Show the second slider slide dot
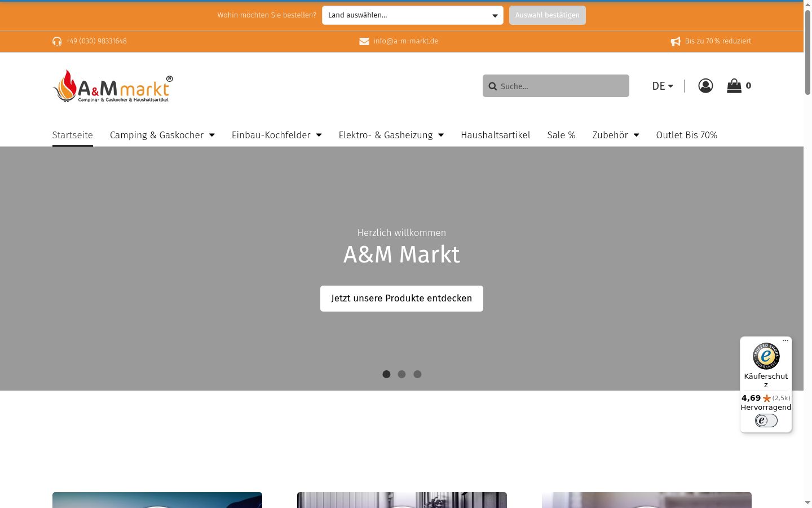This screenshot has height=508, width=812. [401, 374]
